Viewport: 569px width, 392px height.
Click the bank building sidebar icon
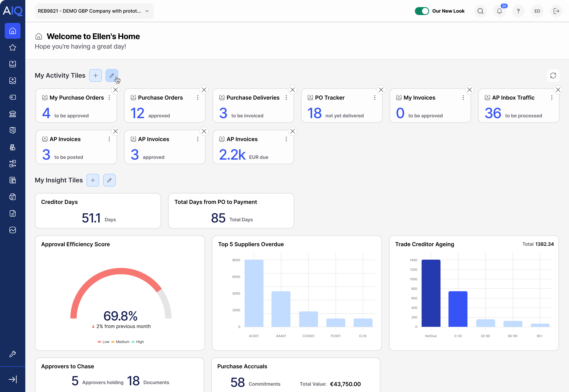coord(12,114)
